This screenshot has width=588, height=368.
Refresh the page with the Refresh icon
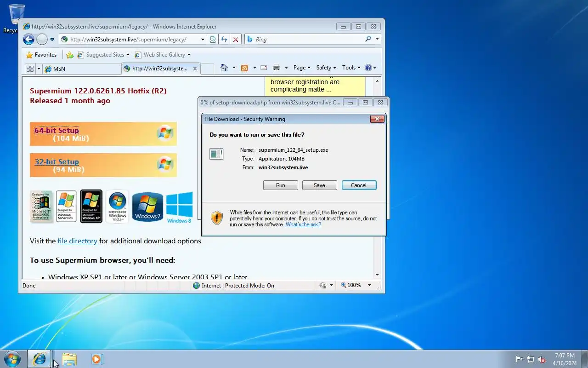(224, 40)
